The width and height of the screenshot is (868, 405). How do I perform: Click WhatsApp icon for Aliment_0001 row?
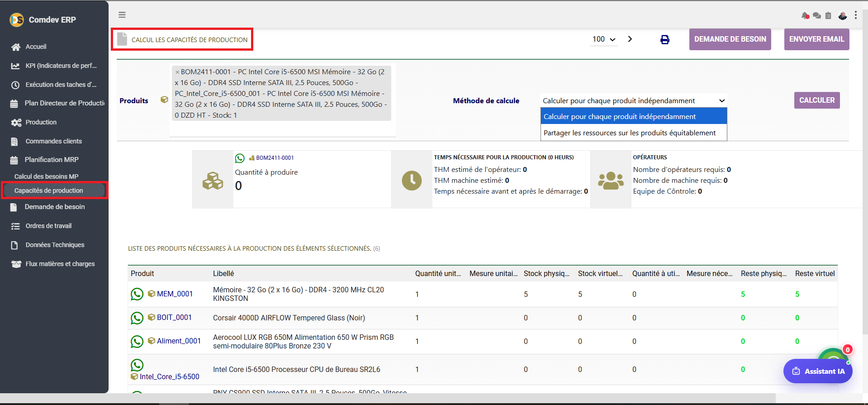coord(137,341)
